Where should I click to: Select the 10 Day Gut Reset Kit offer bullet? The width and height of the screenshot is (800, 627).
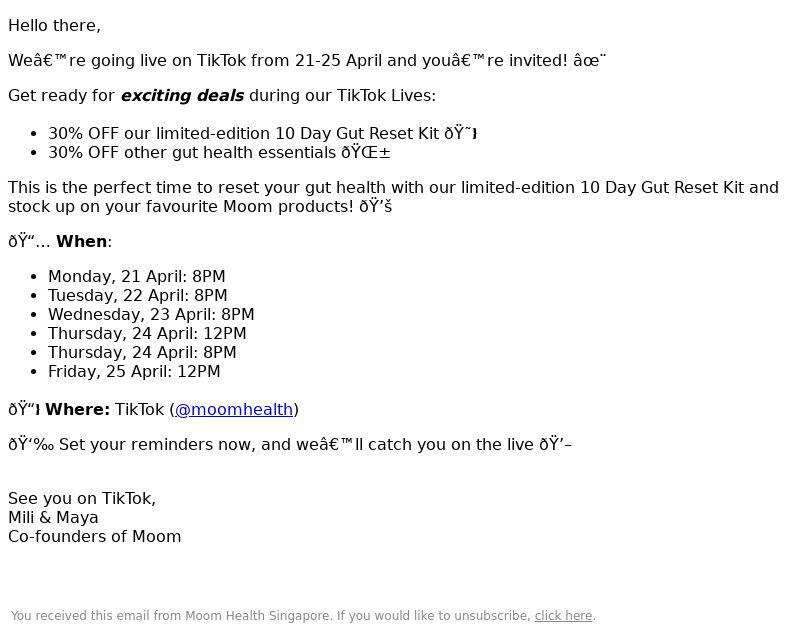coord(263,134)
